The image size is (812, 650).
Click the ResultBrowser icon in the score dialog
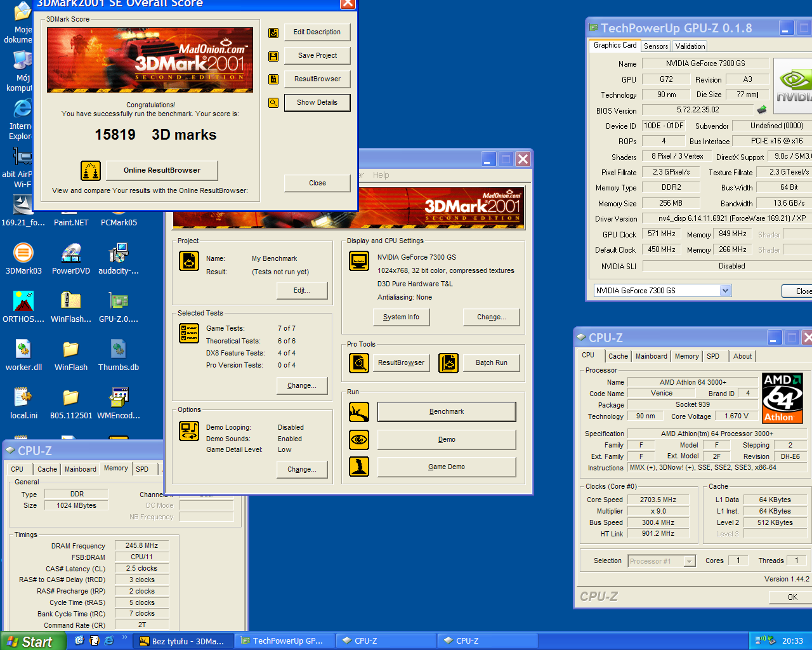[273, 79]
